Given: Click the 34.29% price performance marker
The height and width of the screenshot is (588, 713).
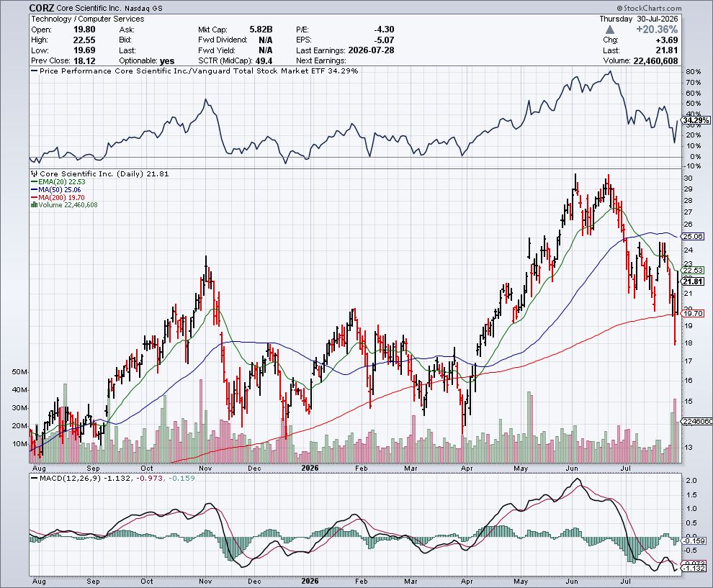Looking at the screenshot, I should (696, 120).
